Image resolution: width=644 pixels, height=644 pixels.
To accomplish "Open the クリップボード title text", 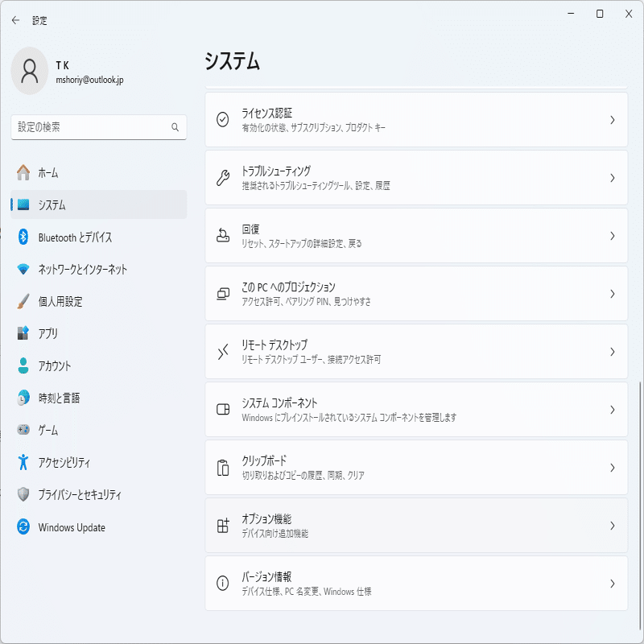I will pos(264,460).
